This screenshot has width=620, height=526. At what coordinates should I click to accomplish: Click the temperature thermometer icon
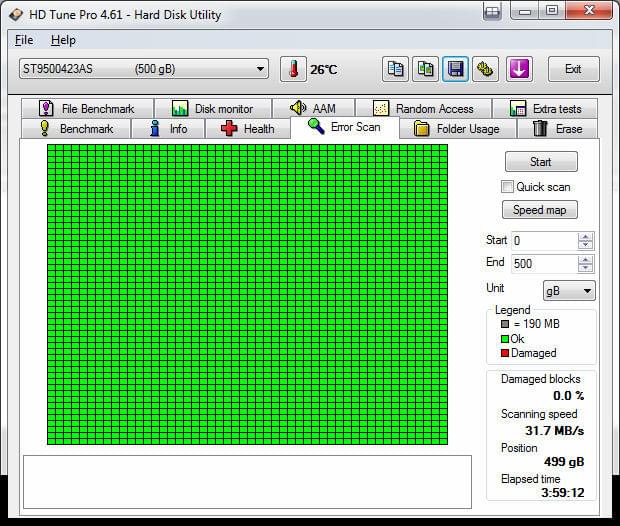click(293, 69)
